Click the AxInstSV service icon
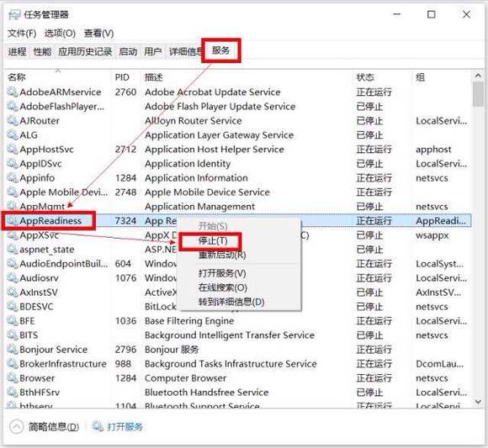The height and width of the screenshot is (448, 488). pos(13,293)
